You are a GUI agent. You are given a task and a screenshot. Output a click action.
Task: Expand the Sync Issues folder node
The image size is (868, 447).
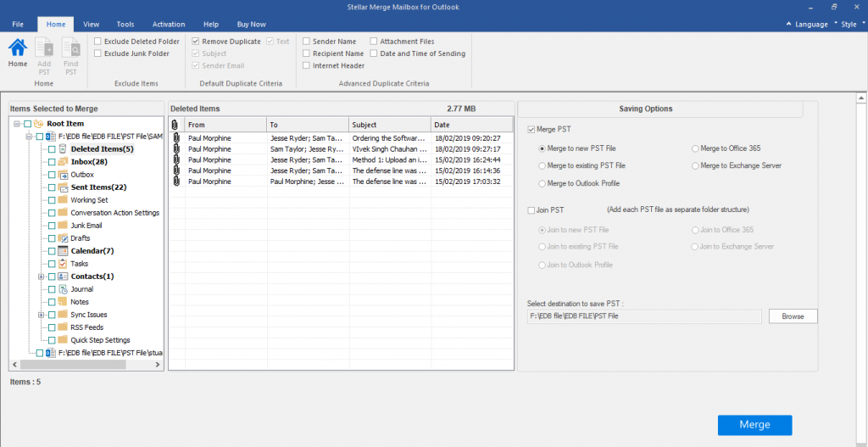41,315
